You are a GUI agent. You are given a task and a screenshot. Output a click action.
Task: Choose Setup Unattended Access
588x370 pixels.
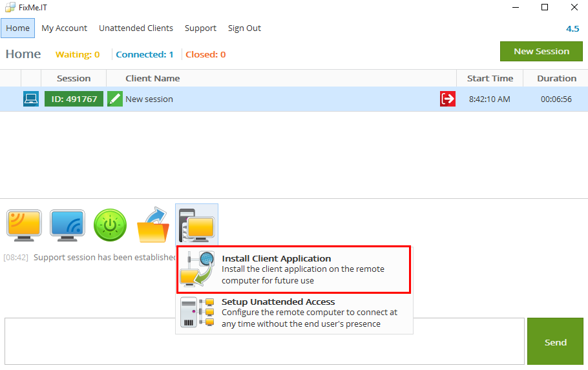tap(294, 313)
